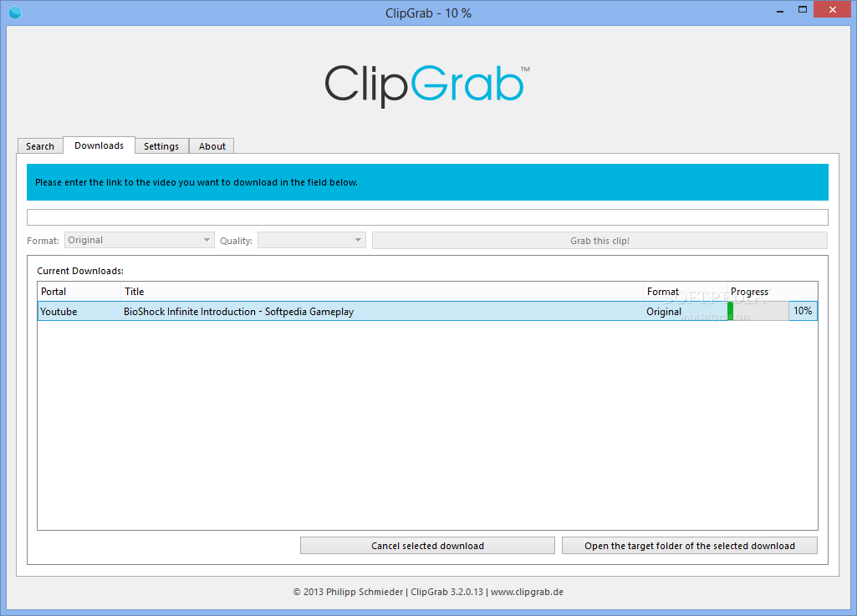This screenshot has height=616, width=857.
Task: Switch to the Search tab
Action: (x=40, y=146)
